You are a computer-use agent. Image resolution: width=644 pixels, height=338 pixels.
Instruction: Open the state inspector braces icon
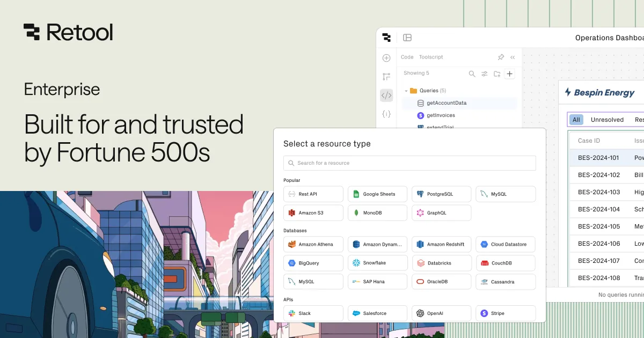click(386, 114)
